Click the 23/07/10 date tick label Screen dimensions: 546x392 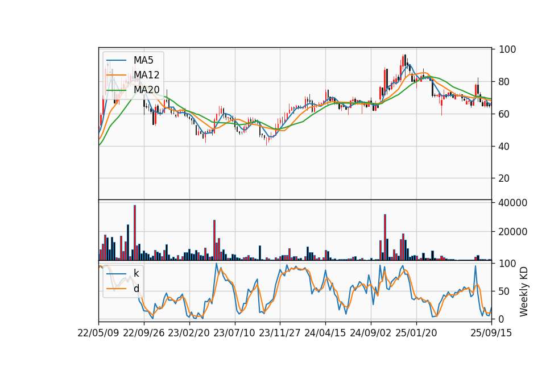tap(234, 333)
